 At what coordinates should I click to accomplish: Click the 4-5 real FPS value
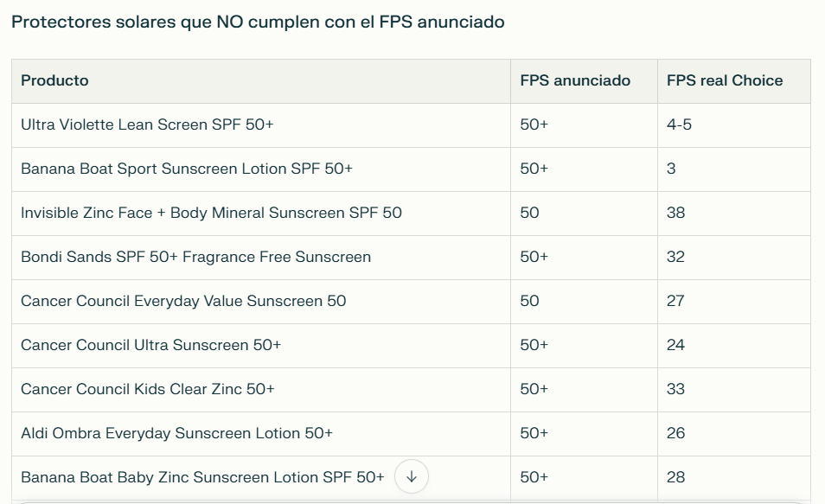[x=679, y=124]
